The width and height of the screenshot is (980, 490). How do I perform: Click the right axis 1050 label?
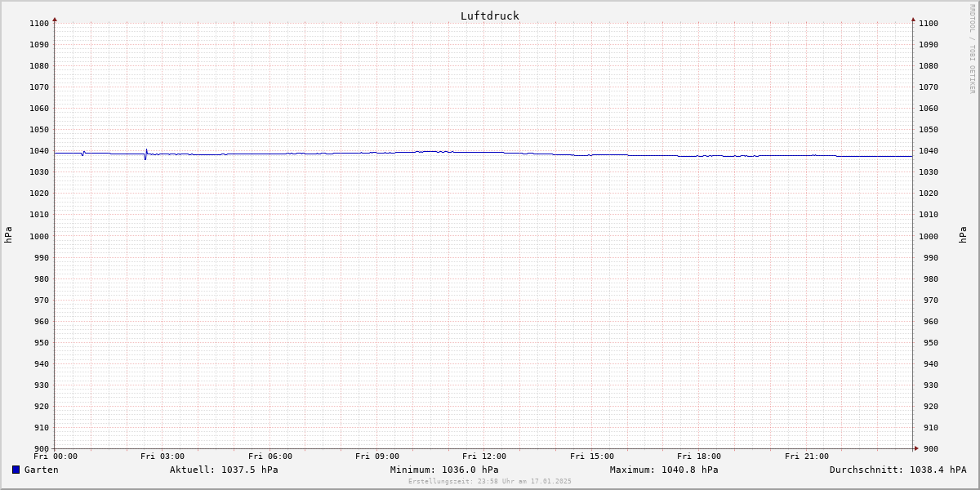929,130
